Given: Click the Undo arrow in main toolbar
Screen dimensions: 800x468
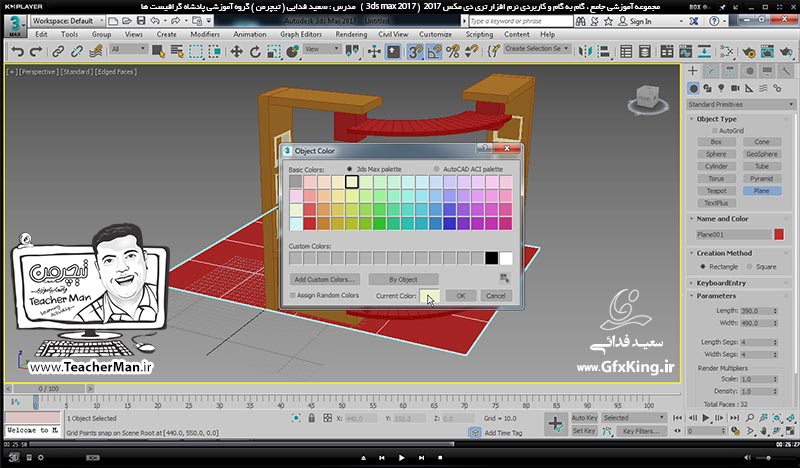Looking at the screenshot, I should click(x=17, y=52).
